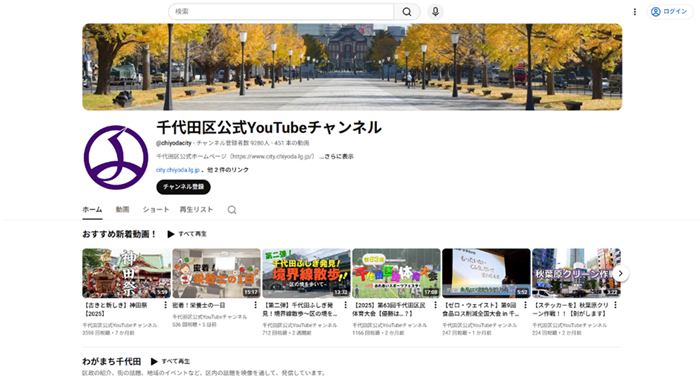Play all わがまち千代田 with すべて再生
This screenshot has height=384, width=700.
coord(171,361)
